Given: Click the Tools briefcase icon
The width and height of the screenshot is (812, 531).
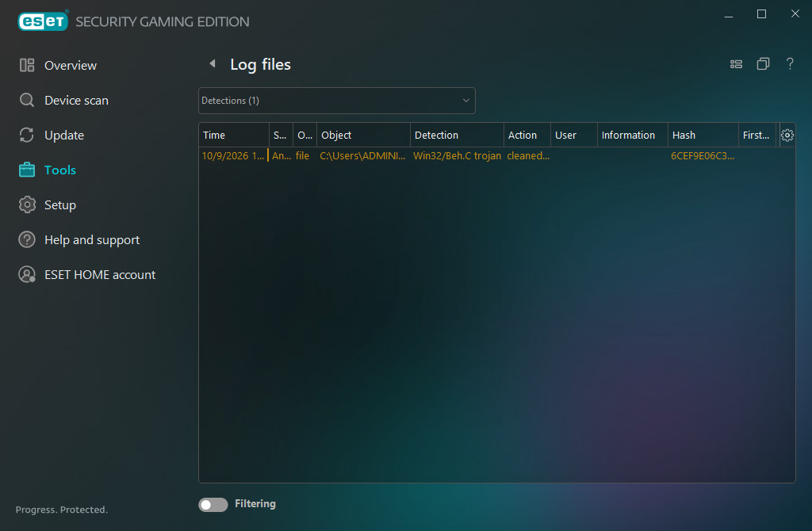Looking at the screenshot, I should pos(27,170).
